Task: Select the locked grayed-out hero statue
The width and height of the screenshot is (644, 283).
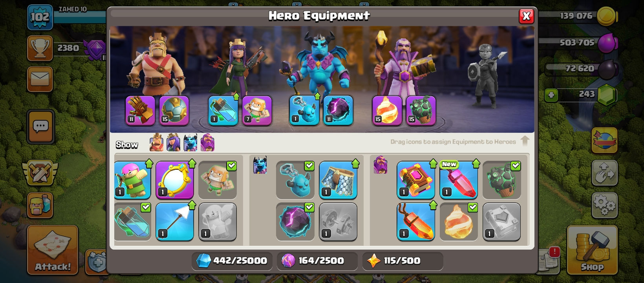Action: pos(486,77)
